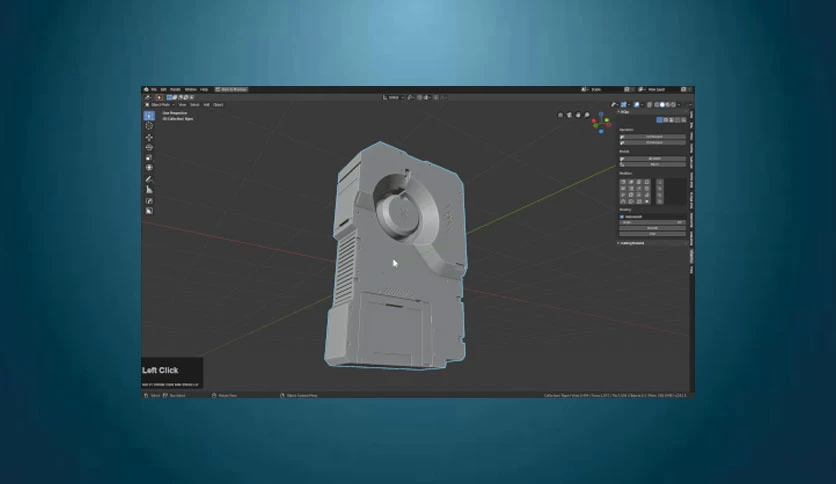The height and width of the screenshot is (484, 836).
Task: Select the Rotate tool
Action: point(149,147)
